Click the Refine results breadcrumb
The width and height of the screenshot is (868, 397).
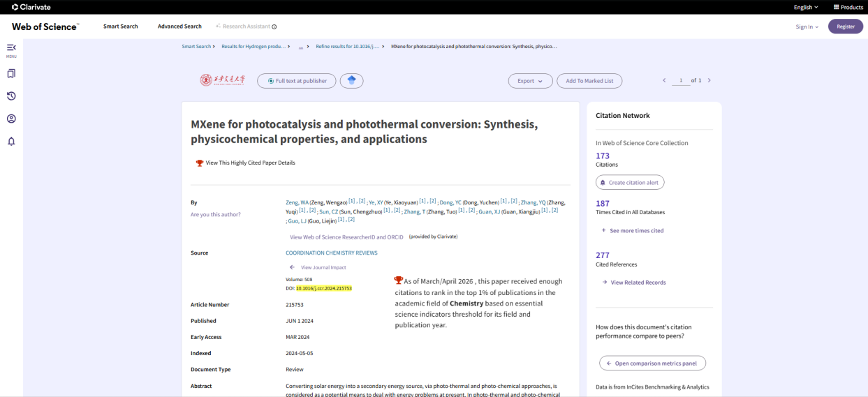[x=347, y=47]
